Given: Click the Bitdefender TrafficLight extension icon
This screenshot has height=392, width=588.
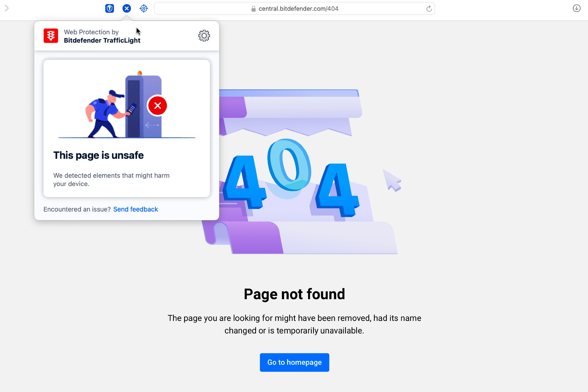Looking at the screenshot, I should 126,8.
